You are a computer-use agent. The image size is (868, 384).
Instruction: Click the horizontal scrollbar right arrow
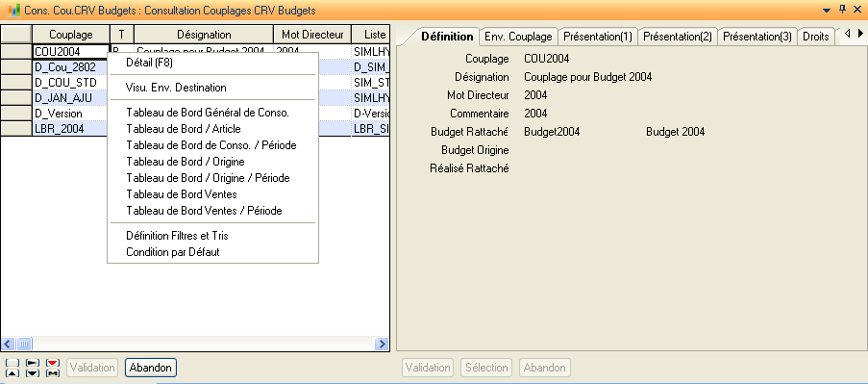click(x=382, y=345)
